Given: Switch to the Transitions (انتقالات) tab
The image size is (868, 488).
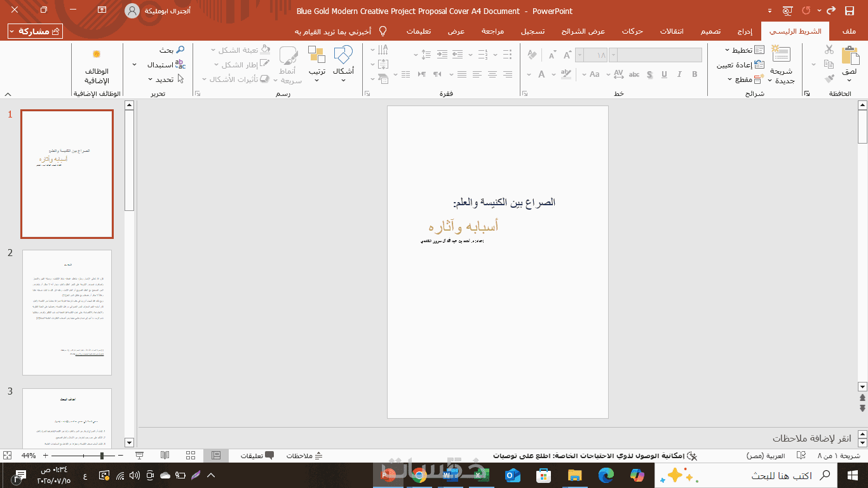Looking at the screenshot, I should (x=672, y=31).
